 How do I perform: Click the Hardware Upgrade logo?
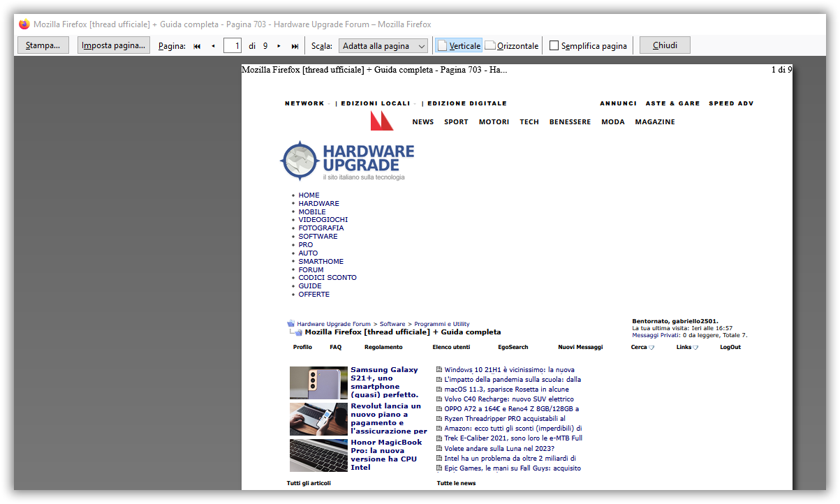[x=347, y=162]
